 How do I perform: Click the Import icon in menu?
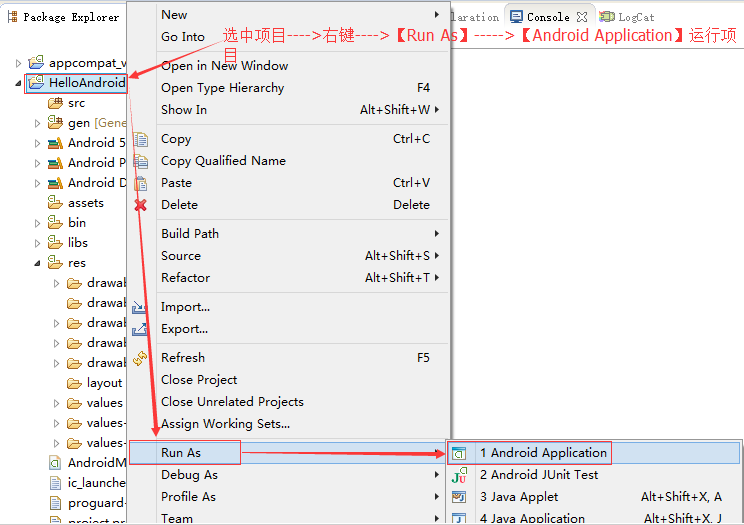pyautogui.click(x=140, y=307)
